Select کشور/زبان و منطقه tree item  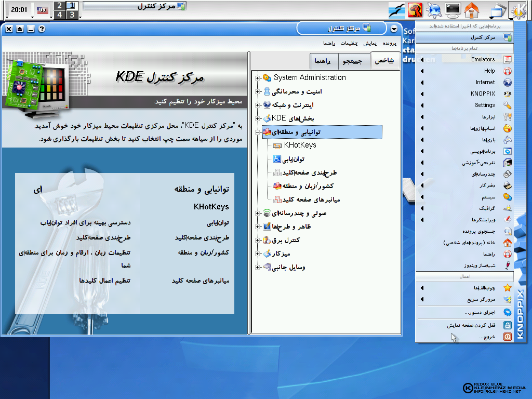tap(308, 186)
